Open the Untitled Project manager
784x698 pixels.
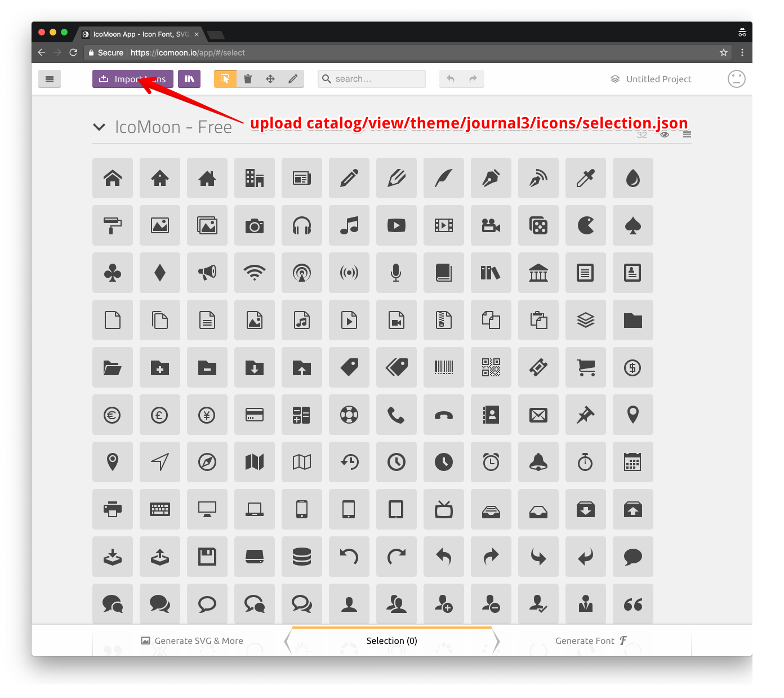coord(651,79)
